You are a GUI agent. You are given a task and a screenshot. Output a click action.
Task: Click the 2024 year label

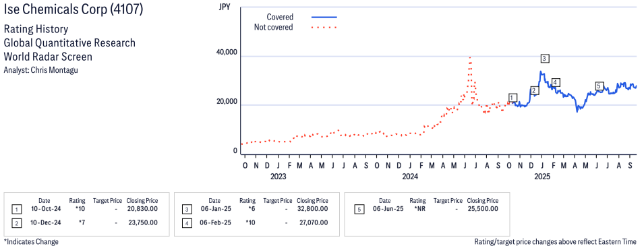410,177
